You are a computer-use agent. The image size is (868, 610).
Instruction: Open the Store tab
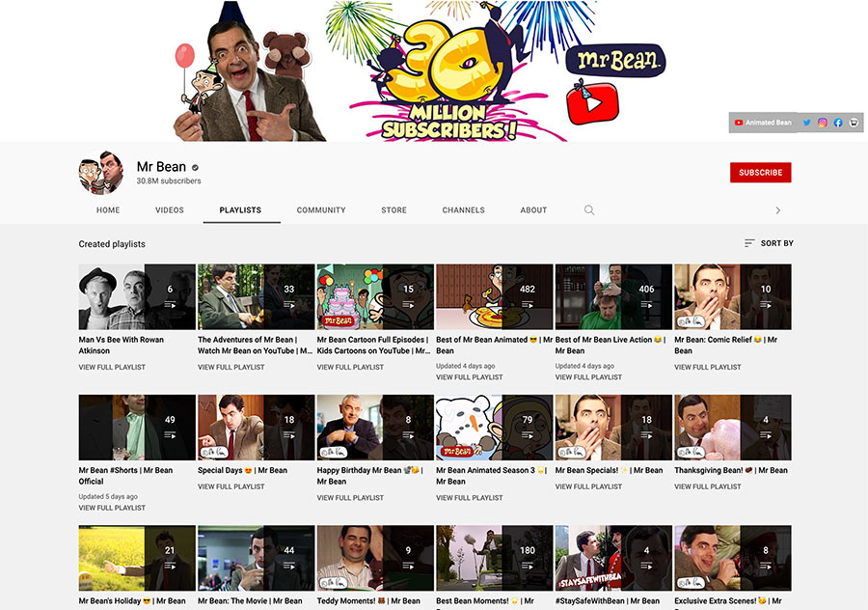[393, 210]
